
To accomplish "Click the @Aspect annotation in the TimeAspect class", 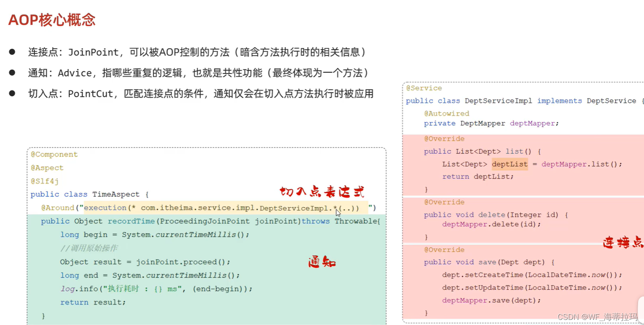I will pos(47,167).
